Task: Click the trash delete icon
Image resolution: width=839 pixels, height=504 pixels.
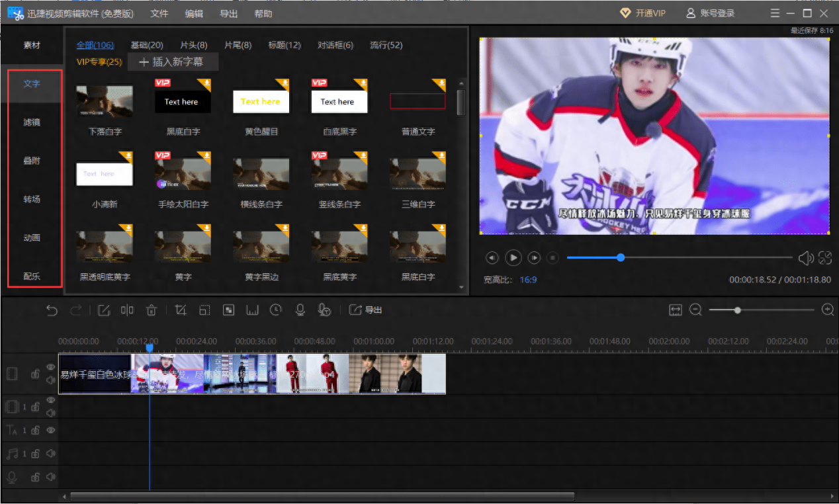Action: pyautogui.click(x=151, y=310)
